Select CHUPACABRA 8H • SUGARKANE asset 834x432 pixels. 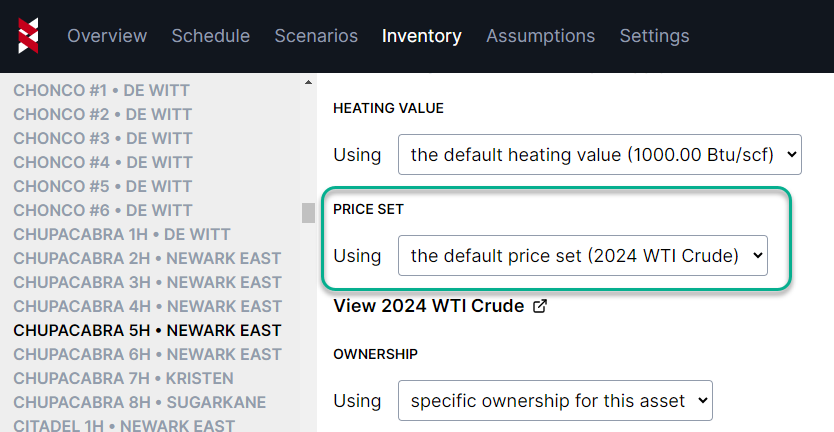[140, 402]
